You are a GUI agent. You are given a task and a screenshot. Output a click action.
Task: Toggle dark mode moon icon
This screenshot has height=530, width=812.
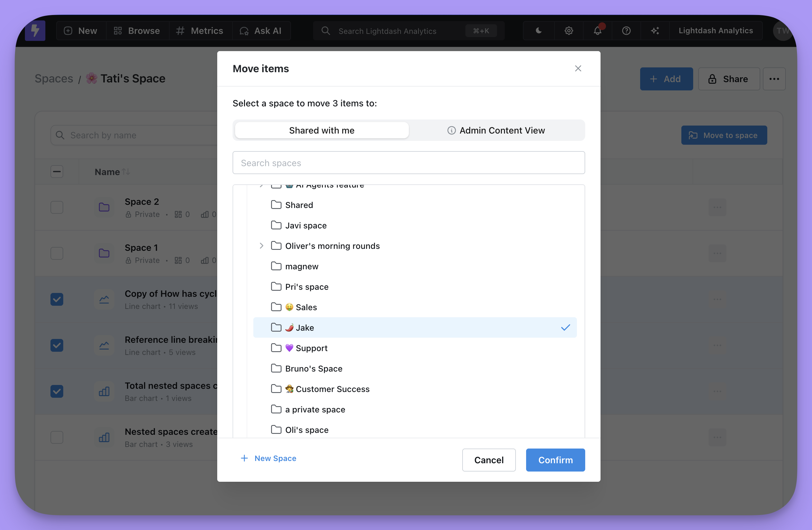(x=538, y=31)
